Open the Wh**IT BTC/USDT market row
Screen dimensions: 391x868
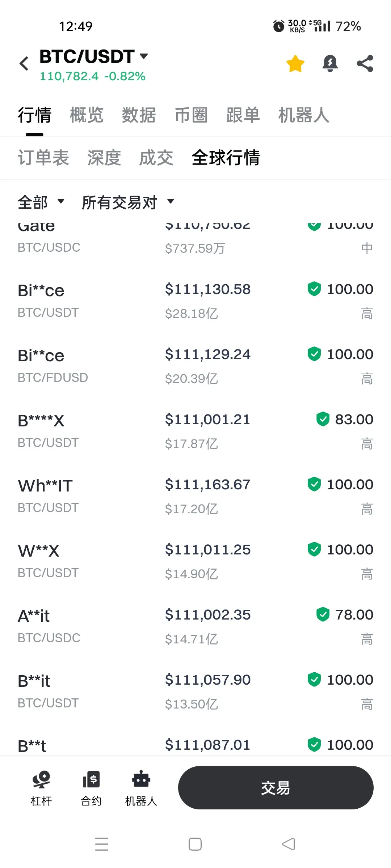pyautogui.click(x=195, y=495)
